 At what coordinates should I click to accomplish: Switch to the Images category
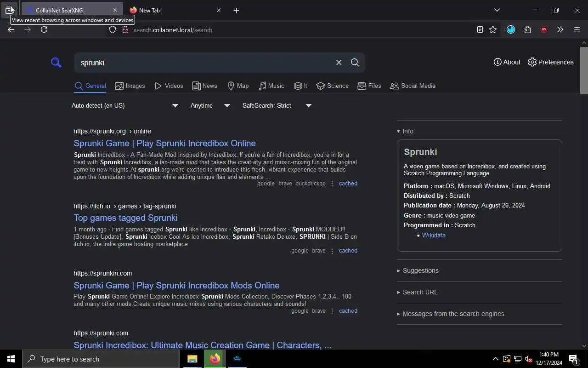[130, 86]
